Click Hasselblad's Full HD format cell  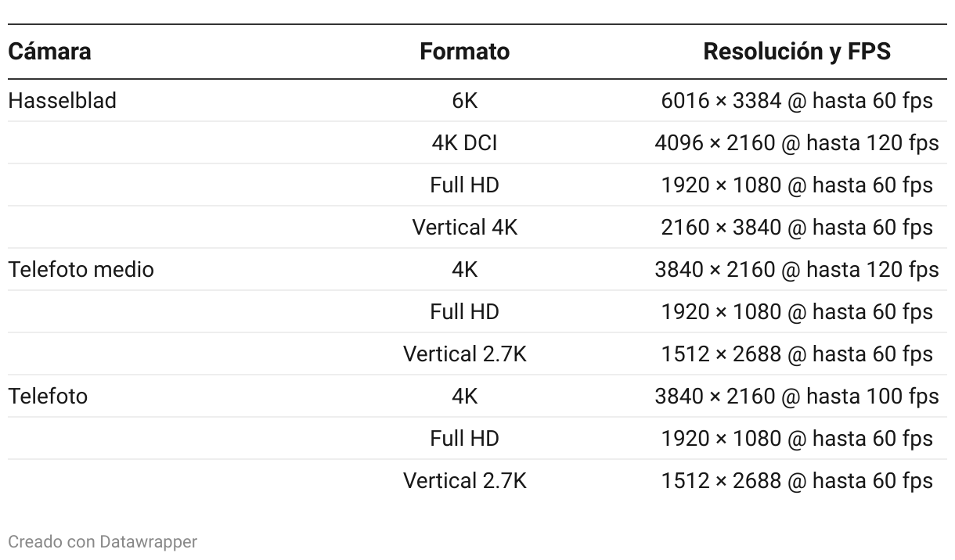click(x=464, y=185)
